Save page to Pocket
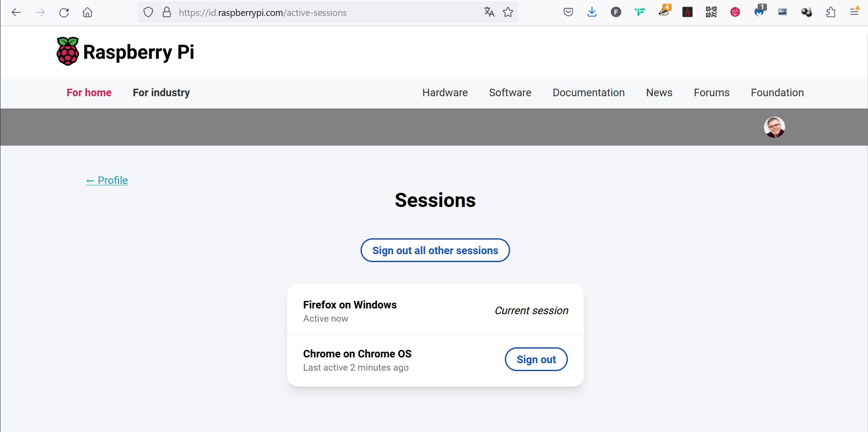 (x=568, y=12)
